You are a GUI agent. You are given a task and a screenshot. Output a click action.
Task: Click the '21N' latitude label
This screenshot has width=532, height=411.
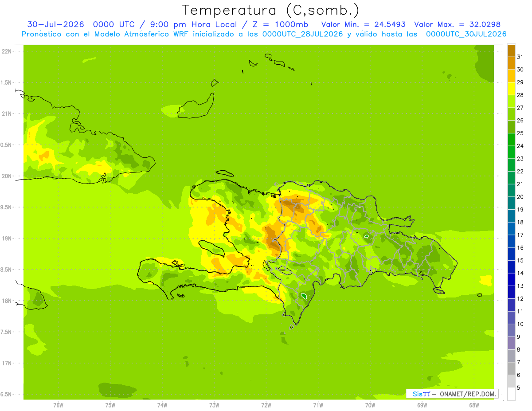click(x=7, y=114)
